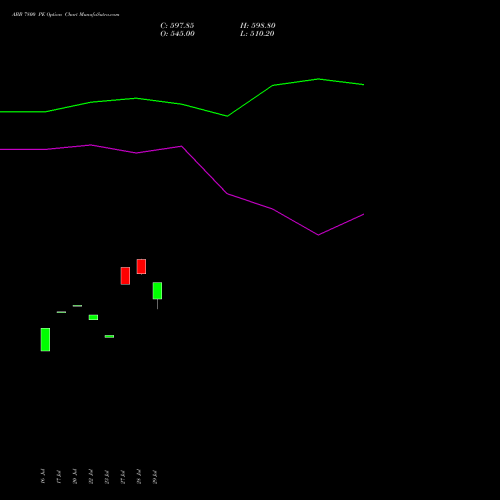Click the tallest green candlestick

(45, 340)
